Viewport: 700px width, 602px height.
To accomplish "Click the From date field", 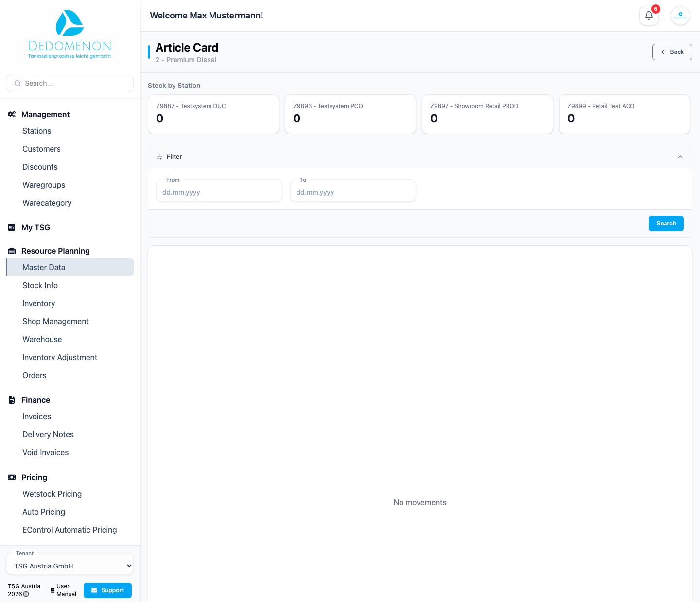I will [219, 190].
